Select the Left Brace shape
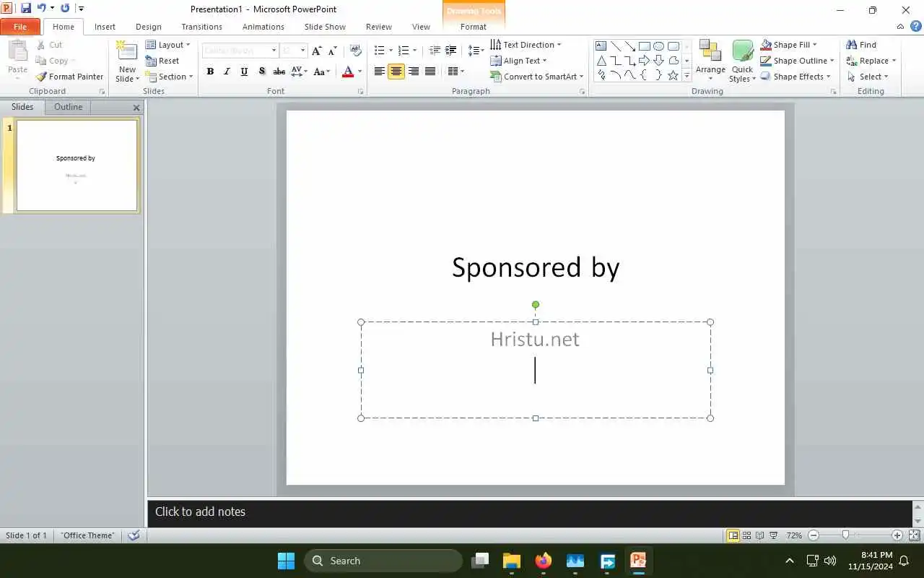The width and height of the screenshot is (924, 578). (x=645, y=74)
